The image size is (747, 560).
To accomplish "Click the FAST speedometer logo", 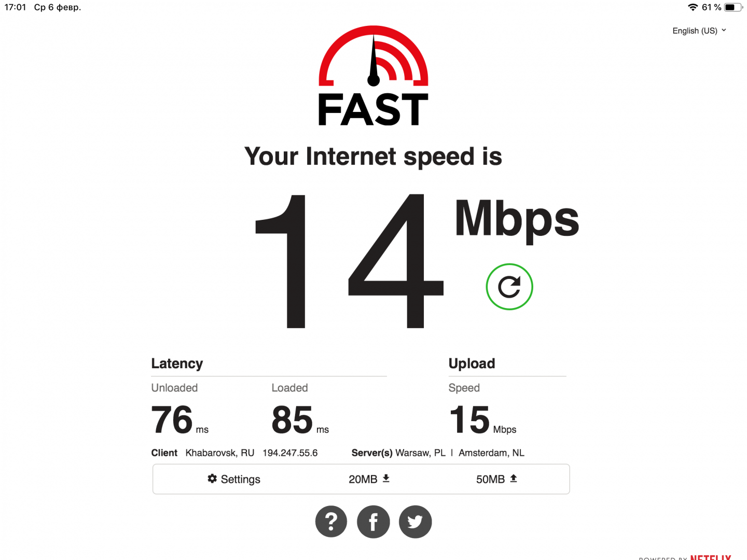I will [x=373, y=76].
